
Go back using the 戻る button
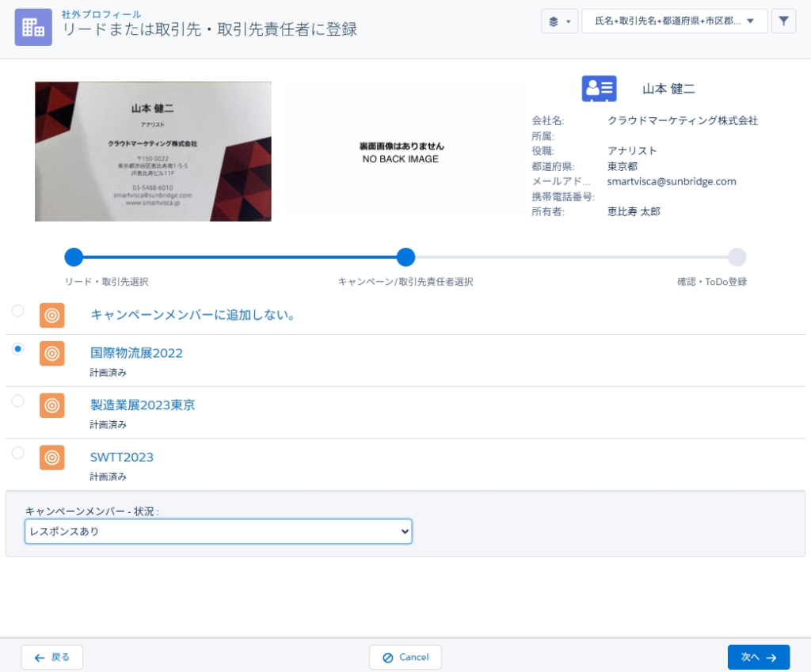tap(52, 657)
